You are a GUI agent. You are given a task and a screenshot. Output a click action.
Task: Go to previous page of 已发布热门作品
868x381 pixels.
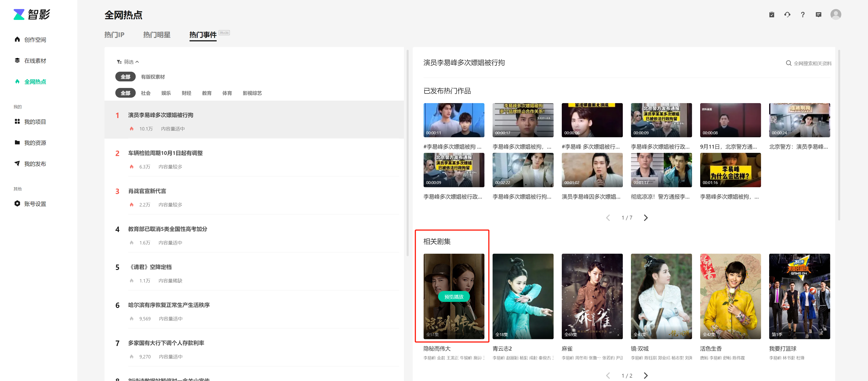coord(608,218)
